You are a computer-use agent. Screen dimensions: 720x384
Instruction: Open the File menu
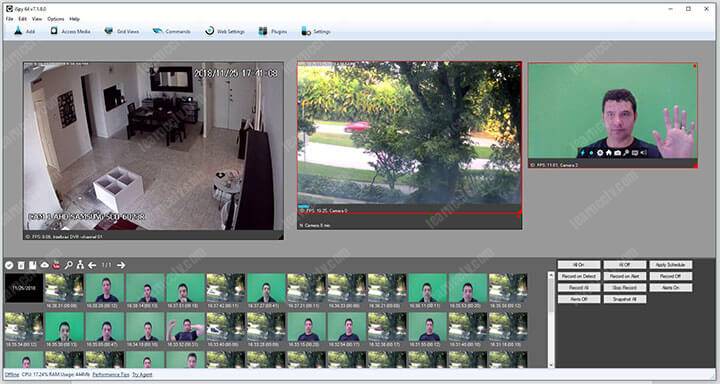coord(9,19)
